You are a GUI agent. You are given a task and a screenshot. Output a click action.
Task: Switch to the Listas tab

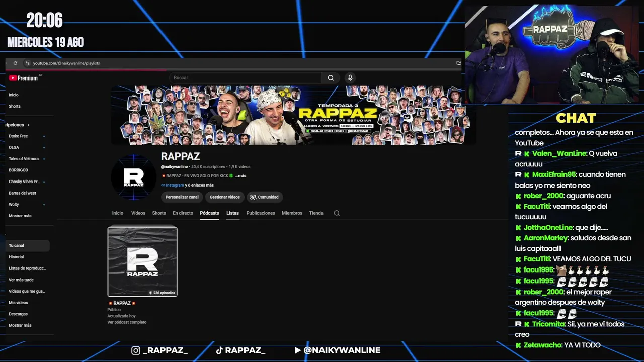coord(232,213)
